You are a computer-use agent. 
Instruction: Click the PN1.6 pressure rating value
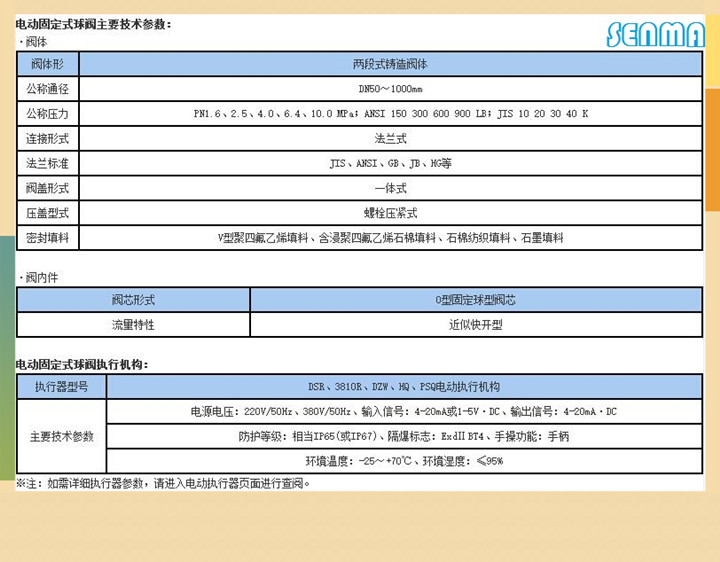[x=390, y=113]
